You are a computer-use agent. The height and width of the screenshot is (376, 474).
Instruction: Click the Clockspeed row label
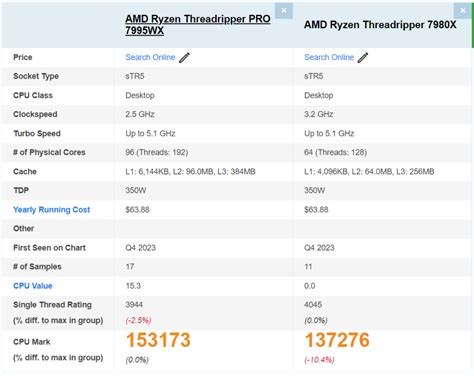click(x=35, y=114)
